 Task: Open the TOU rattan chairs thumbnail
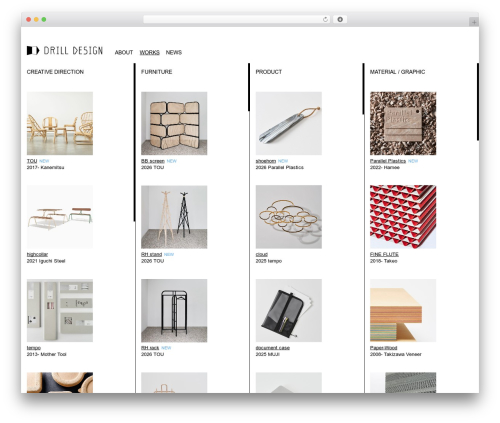pos(60,123)
